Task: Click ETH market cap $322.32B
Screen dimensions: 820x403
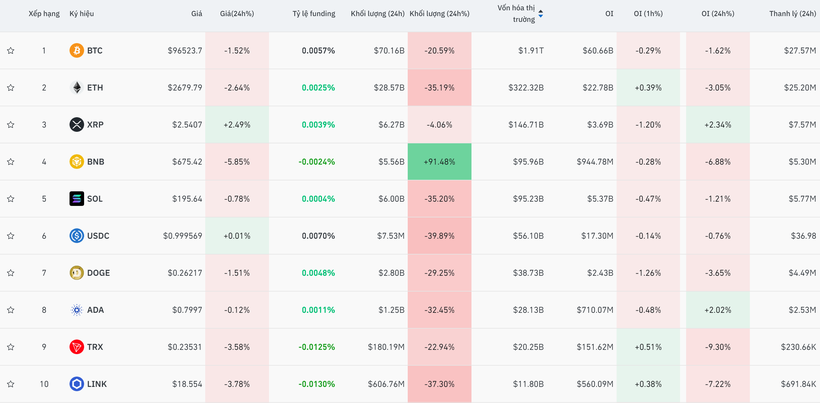Action: pos(526,87)
